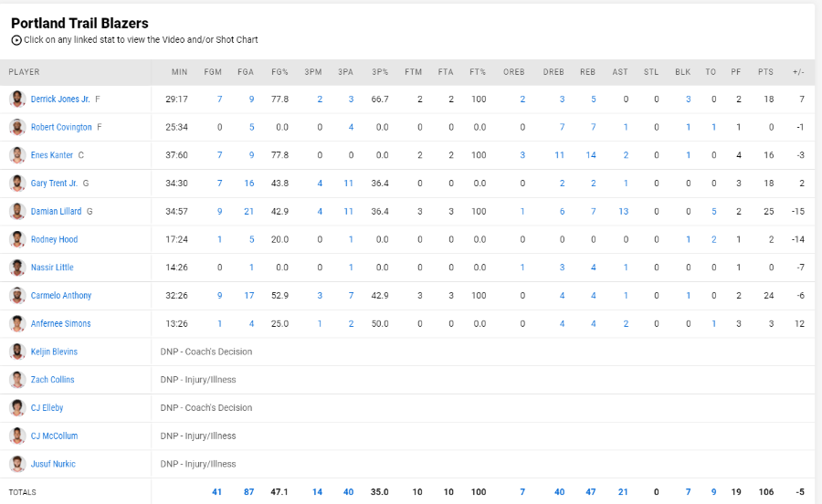The height and width of the screenshot is (504, 822).
Task: Open CJ McCollum player link
Action: click(x=54, y=436)
